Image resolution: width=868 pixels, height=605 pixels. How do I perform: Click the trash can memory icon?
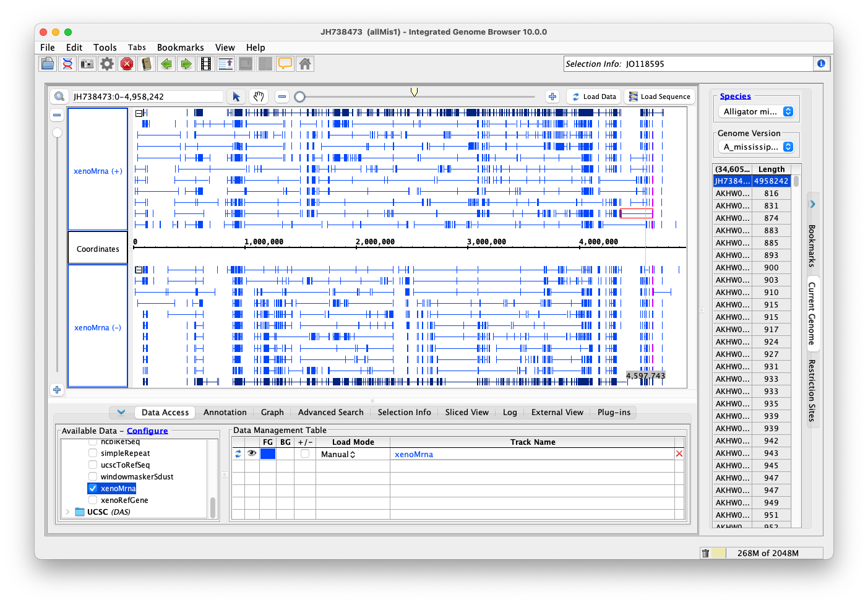click(705, 553)
